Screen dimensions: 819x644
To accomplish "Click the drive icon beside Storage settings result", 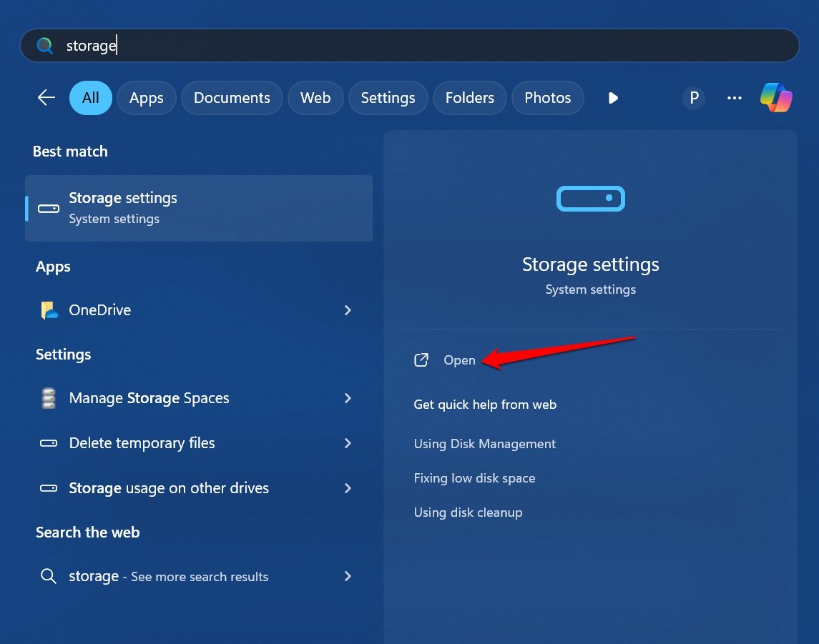I will point(49,209).
